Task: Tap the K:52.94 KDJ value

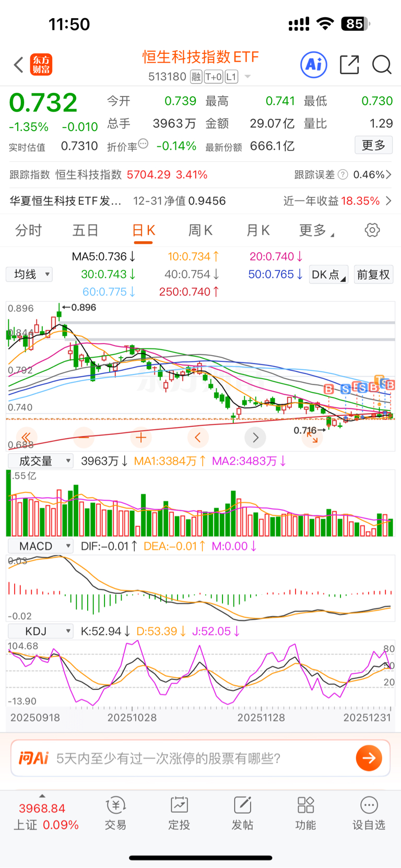Action: 105,631
